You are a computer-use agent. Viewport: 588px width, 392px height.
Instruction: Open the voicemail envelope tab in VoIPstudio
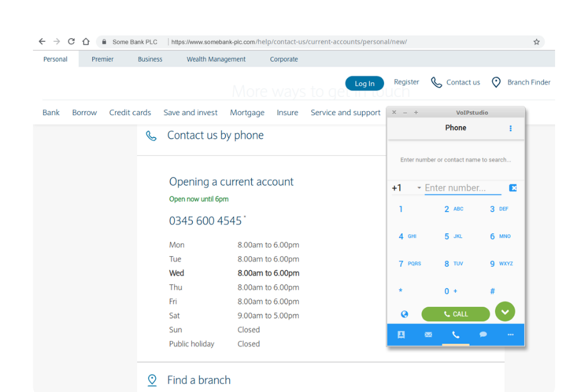coord(428,334)
